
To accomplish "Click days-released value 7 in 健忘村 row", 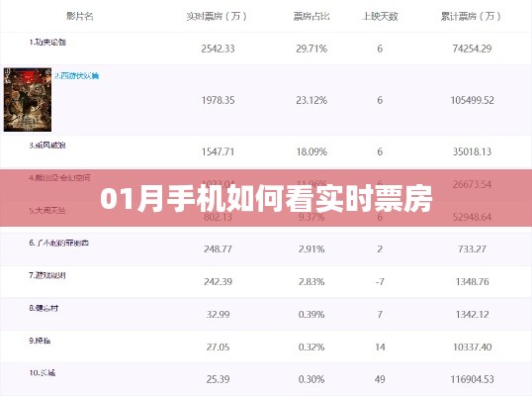I will (380, 314).
